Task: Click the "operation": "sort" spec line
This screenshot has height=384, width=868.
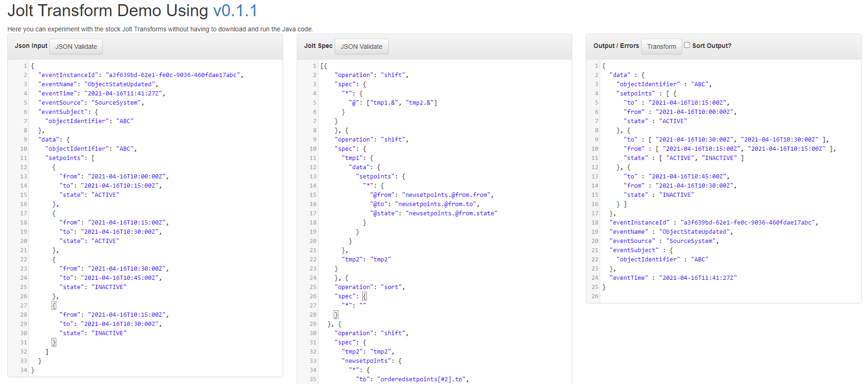Action: [x=370, y=287]
